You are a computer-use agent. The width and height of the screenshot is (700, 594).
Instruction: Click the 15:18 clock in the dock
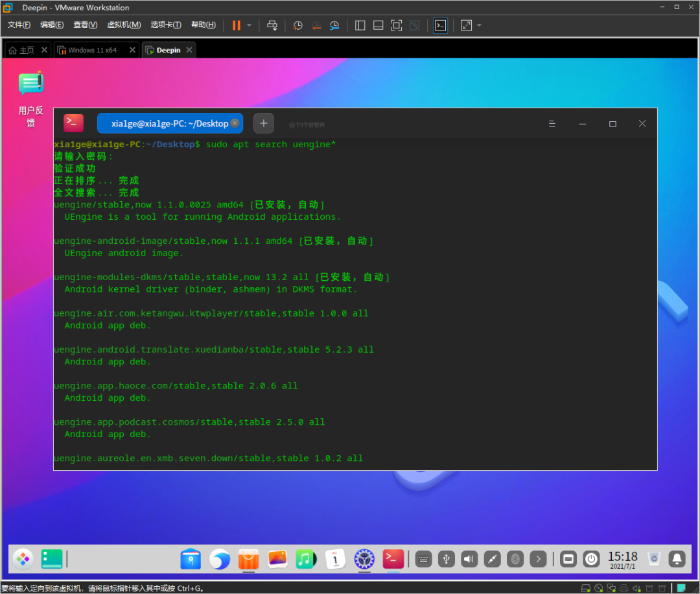coord(622,558)
